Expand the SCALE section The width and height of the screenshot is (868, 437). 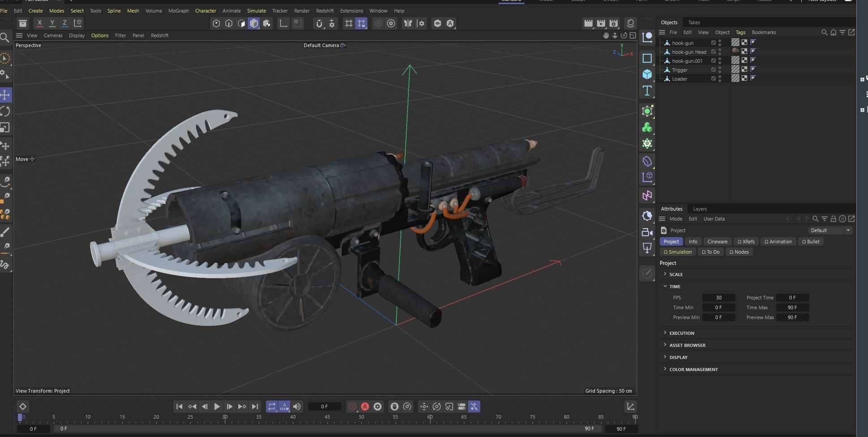click(665, 274)
